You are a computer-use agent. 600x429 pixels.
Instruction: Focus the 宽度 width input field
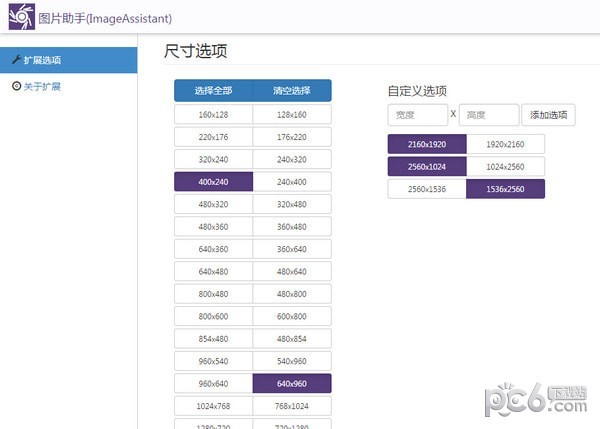click(417, 115)
